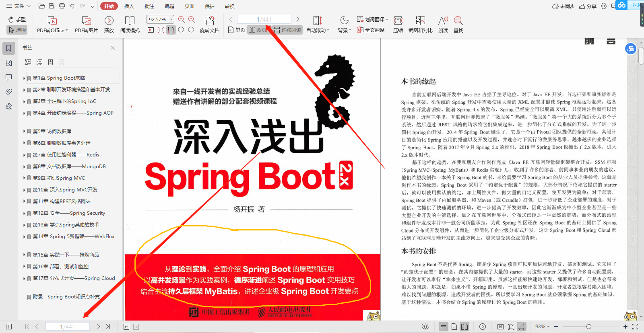Open the zoom percentage dropdown
Viewport: 644px width, 333px height.
tap(172, 19)
